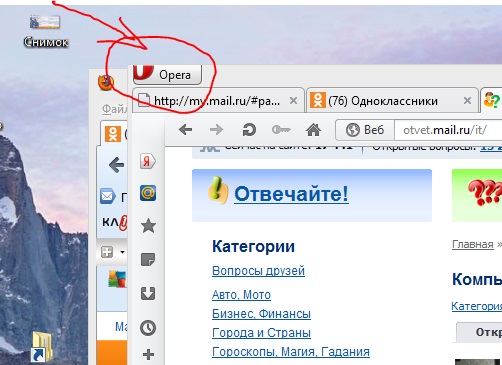The width and height of the screenshot is (502, 365).
Task: Click the Категории heading
Action: click(x=253, y=247)
